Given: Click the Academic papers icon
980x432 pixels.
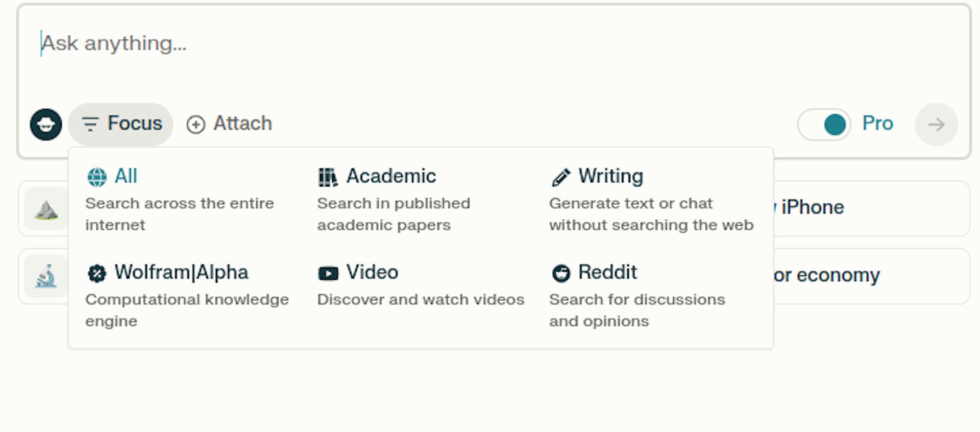Looking at the screenshot, I should (x=328, y=176).
